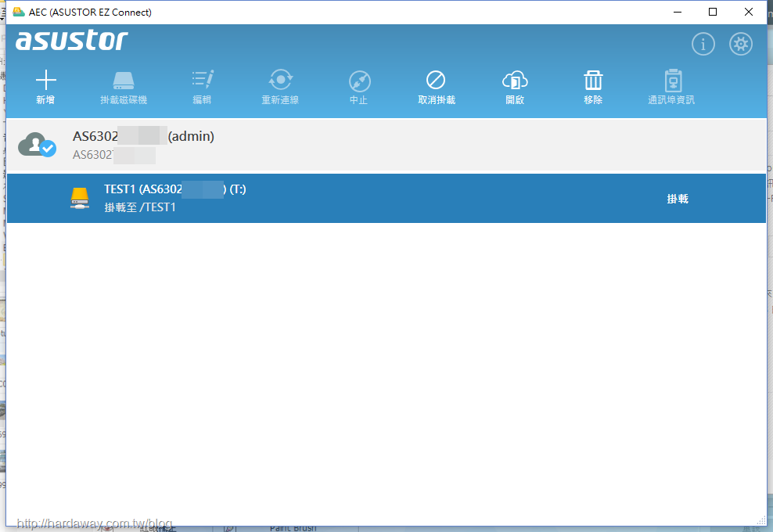Image resolution: width=773 pixels, height=532 pixels.
Task: Open settings via the gear icon
Action: (x=740, y=44)
